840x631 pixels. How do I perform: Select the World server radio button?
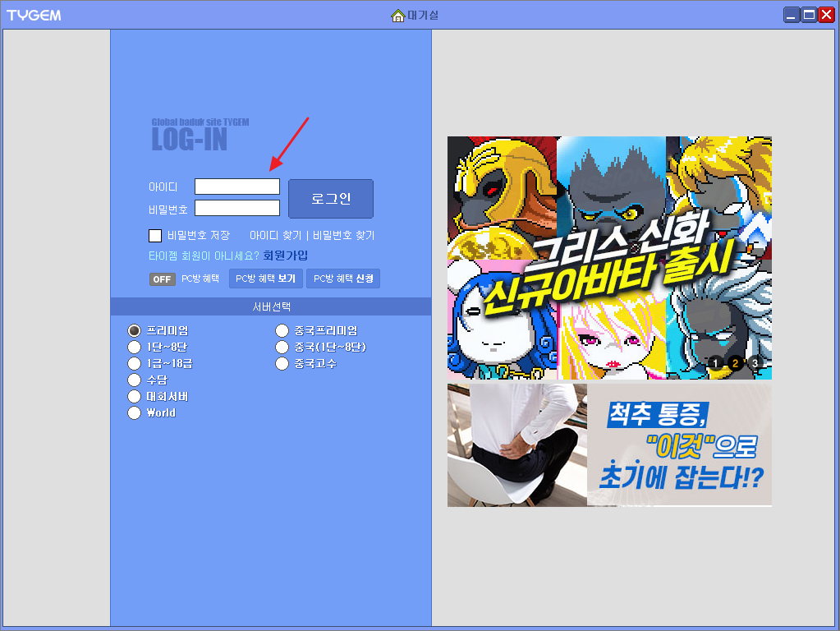click(134, 412)
